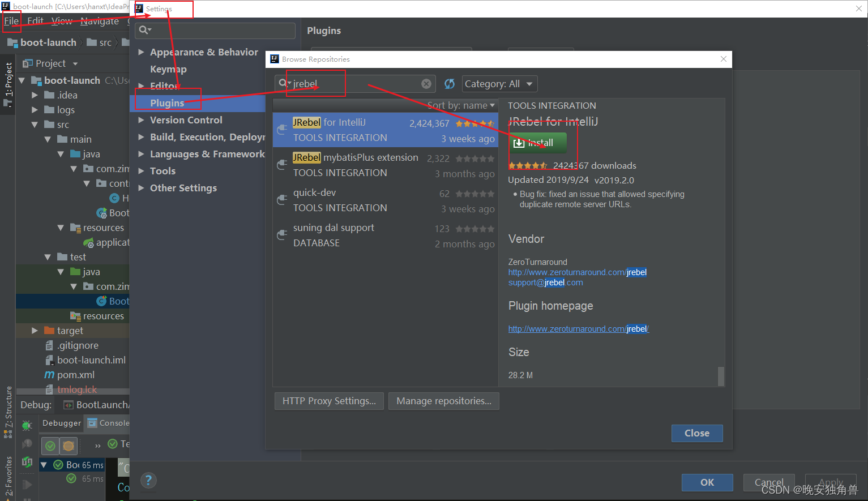Image resolution: width=868 pixels, height=501 pixels.
Task: Expand more test toolbar actions chevron
Action: click(x=98, y=446)
